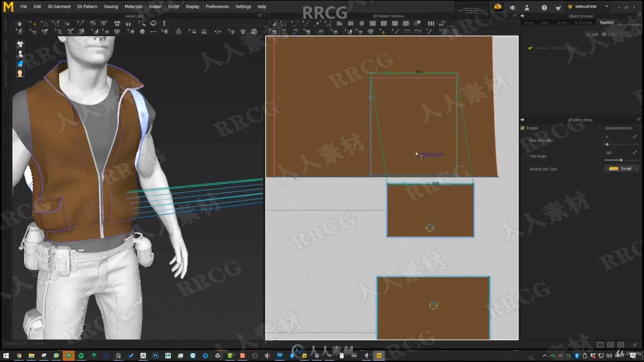Open the avatar display icon in 3D viewport
This screenshot has width=644, height=362.
coord(20,54)
